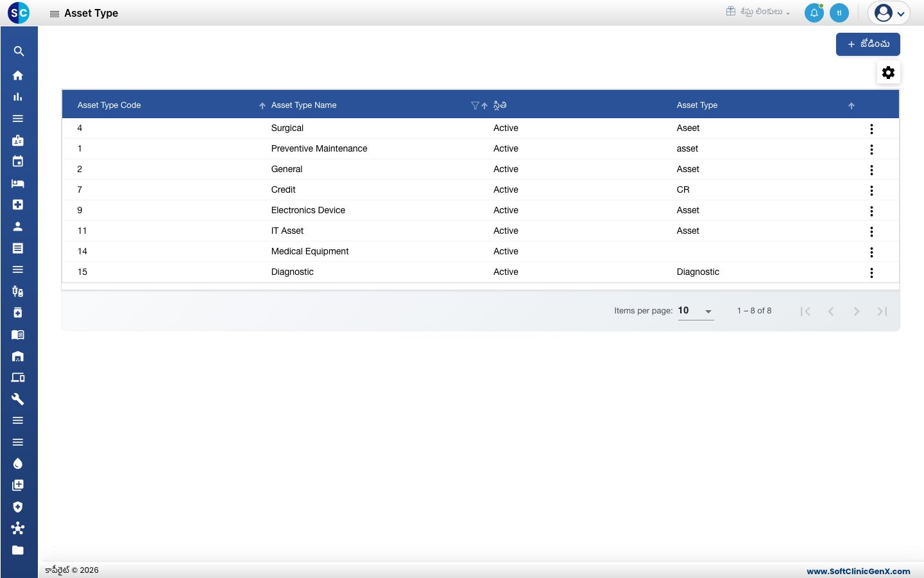Toggle sidebar with hamburger menu icon
924x578 pixels.
point(55,13)
